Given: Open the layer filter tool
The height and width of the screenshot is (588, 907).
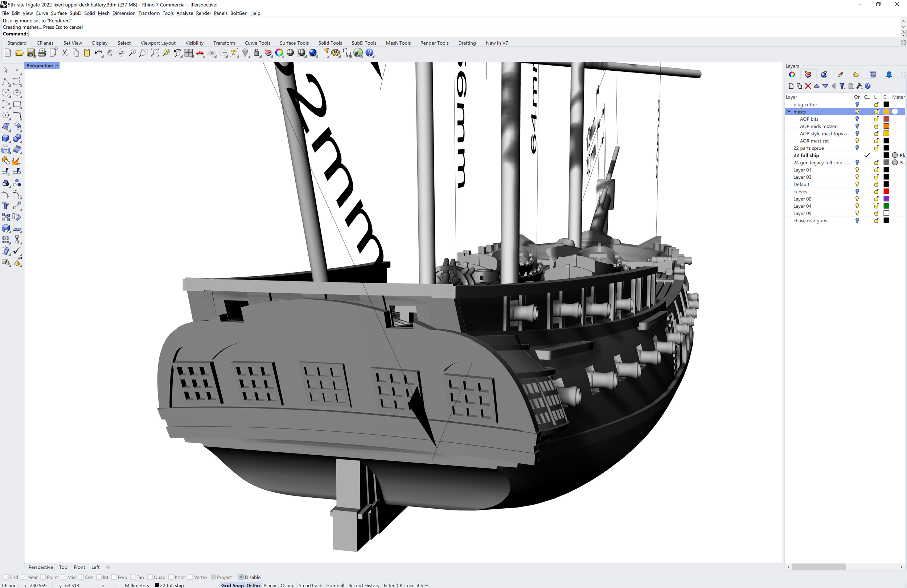Looking at the screenshot, I should [842, 86].
